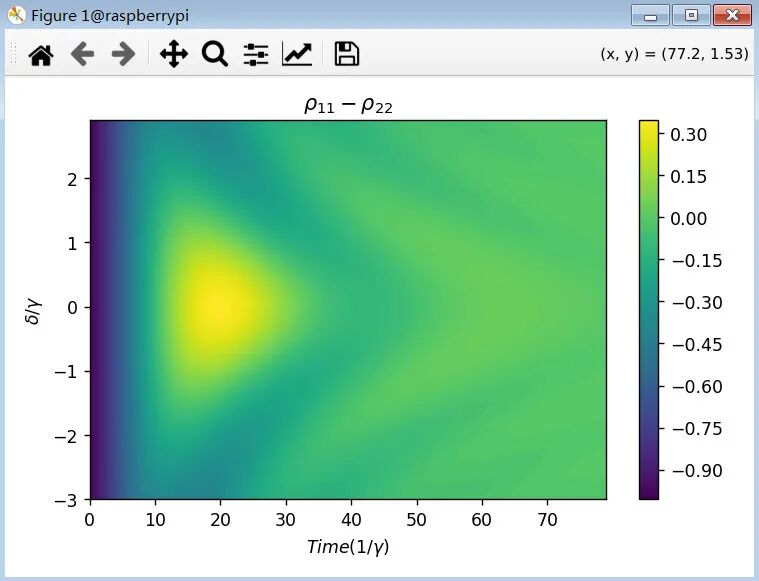The height and width of the screenshot is (581, 759).
Task: Click x-axis tick label 20
Action: tap(221, 520)
